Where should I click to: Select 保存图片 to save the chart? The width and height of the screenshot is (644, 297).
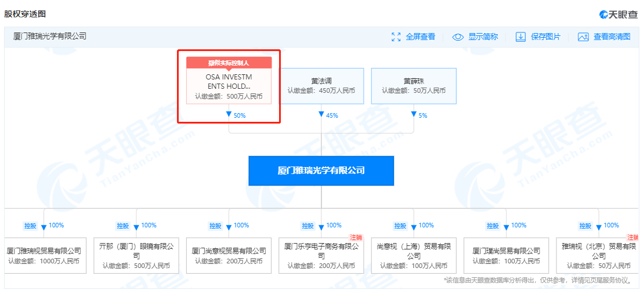point(545,37)
